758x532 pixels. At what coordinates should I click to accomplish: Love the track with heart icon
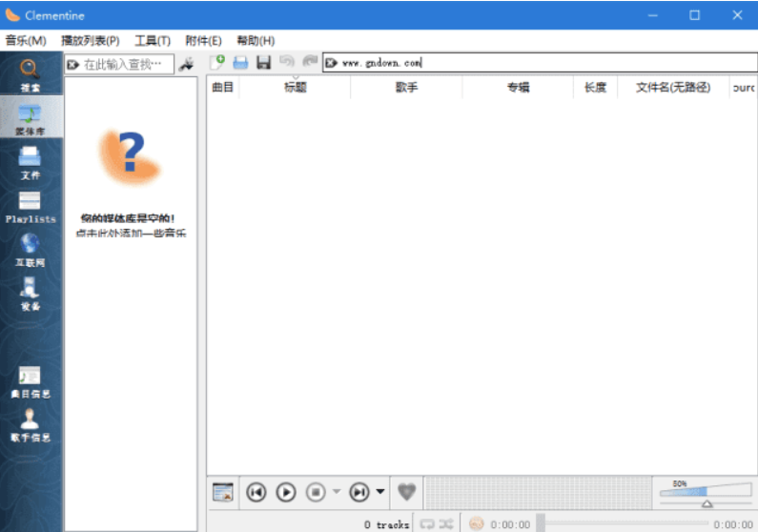(x=406, y=492)
